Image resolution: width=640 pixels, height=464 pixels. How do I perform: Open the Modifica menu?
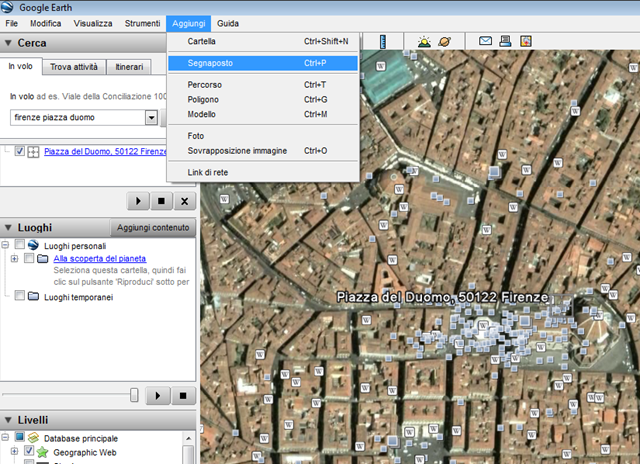[46, 24]
